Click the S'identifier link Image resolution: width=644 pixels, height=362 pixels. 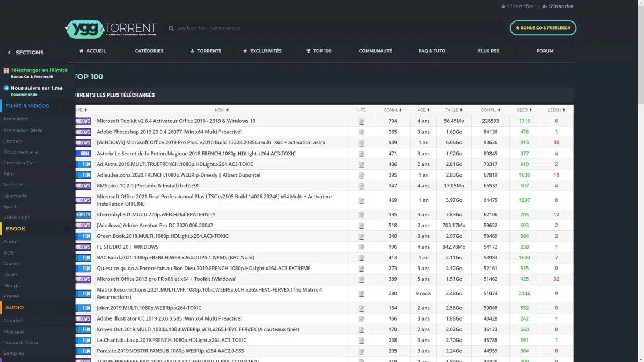[518, 6]
